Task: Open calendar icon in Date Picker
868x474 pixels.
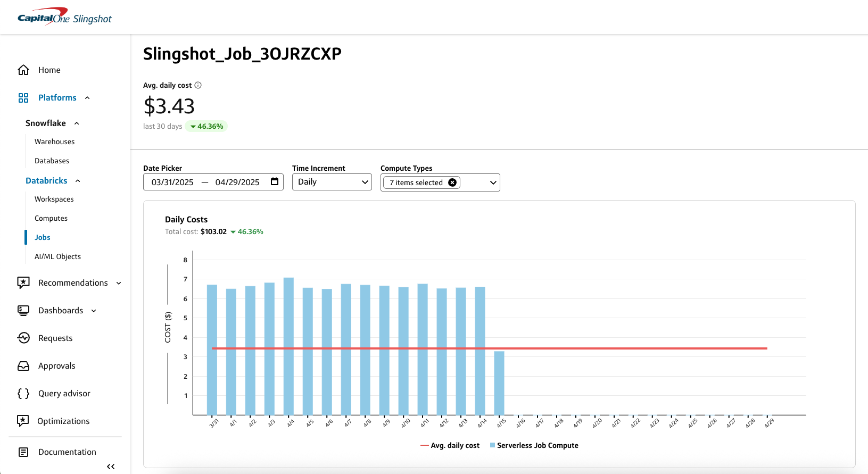Action: (x=275, y=181)
